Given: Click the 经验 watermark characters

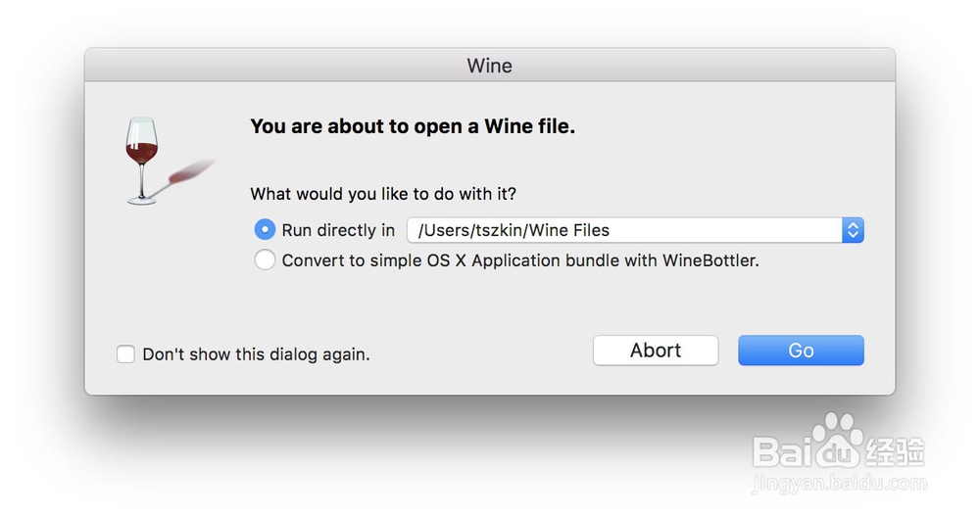Looking at the screenshot, I should [896, 453].
